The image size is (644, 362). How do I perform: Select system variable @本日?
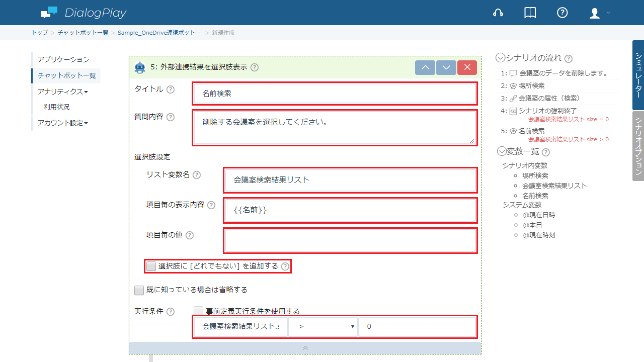pyautogui.click(x=532, y=225)
